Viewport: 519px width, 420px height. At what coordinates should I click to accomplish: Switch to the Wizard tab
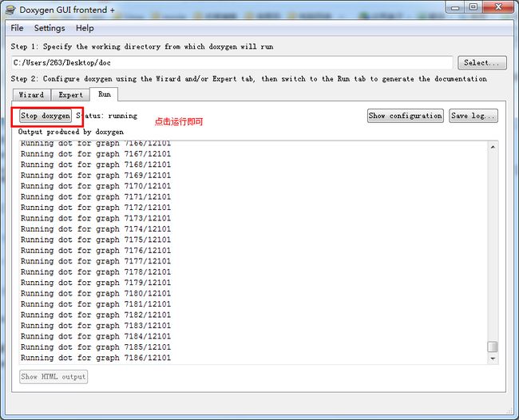tap(31, 95)
